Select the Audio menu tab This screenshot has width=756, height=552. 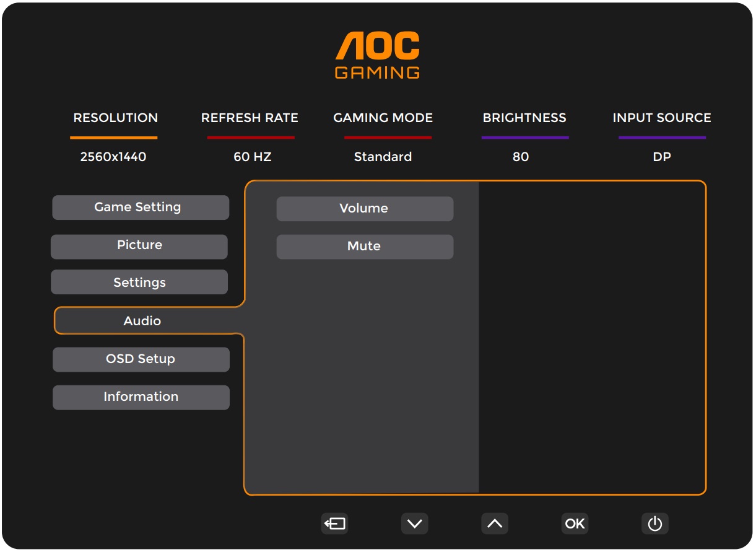(x=142, y=321)
